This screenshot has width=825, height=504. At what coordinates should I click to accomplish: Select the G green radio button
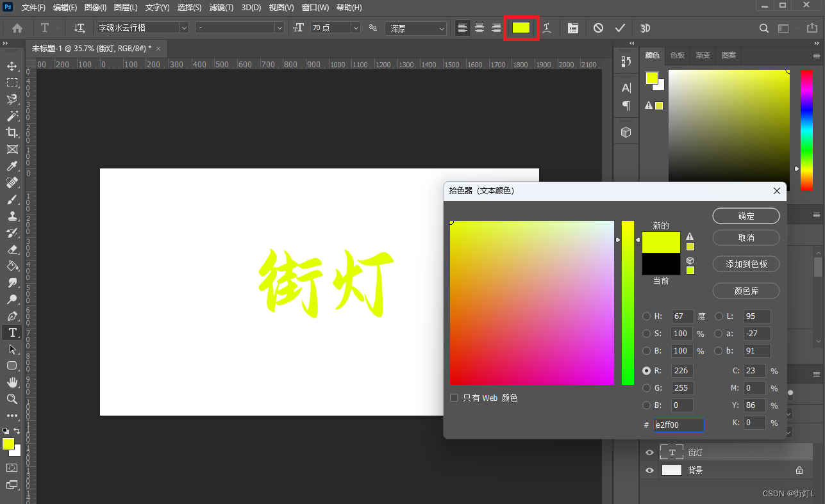coord(647,387)
